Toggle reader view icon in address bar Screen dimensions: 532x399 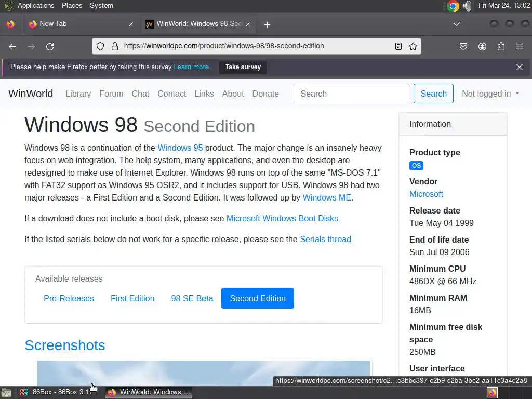click(x=398, y=46)
